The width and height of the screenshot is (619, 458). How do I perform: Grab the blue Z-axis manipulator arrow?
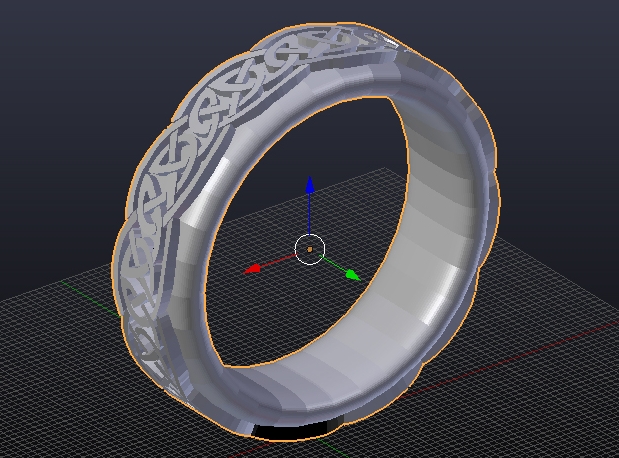pos(310,185)
